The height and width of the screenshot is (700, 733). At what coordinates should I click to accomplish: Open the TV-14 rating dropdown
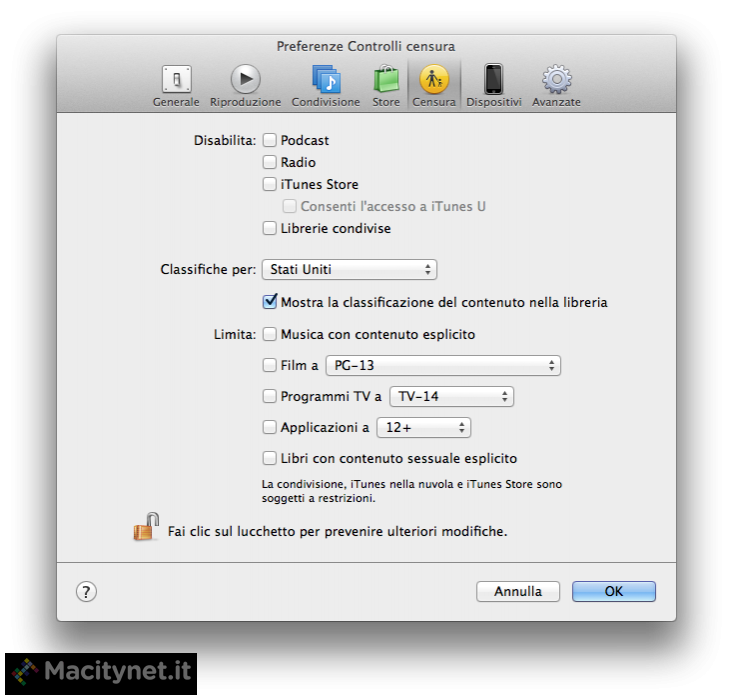point(452,397)
